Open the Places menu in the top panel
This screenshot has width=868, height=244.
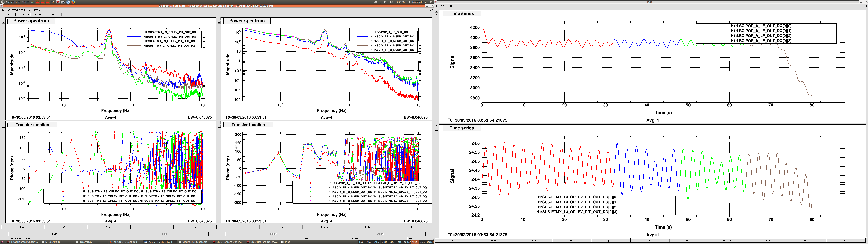25,2
